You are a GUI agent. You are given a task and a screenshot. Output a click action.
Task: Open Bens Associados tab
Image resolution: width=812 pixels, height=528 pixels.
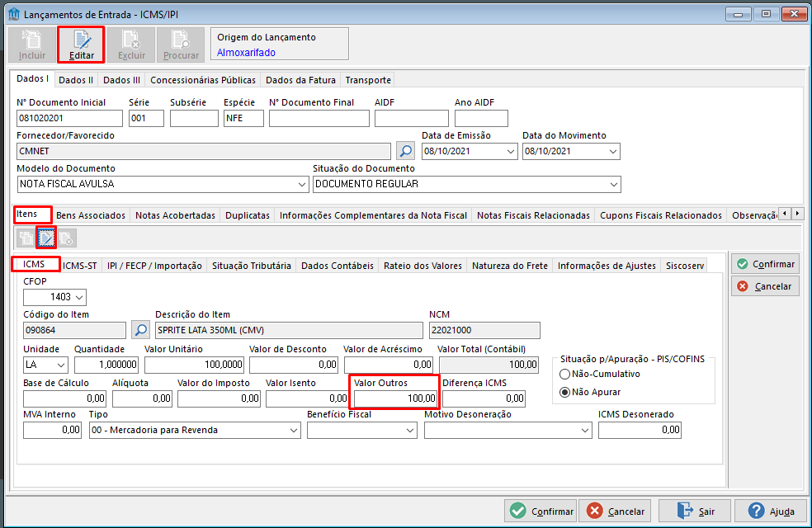[x=91, y=215]
